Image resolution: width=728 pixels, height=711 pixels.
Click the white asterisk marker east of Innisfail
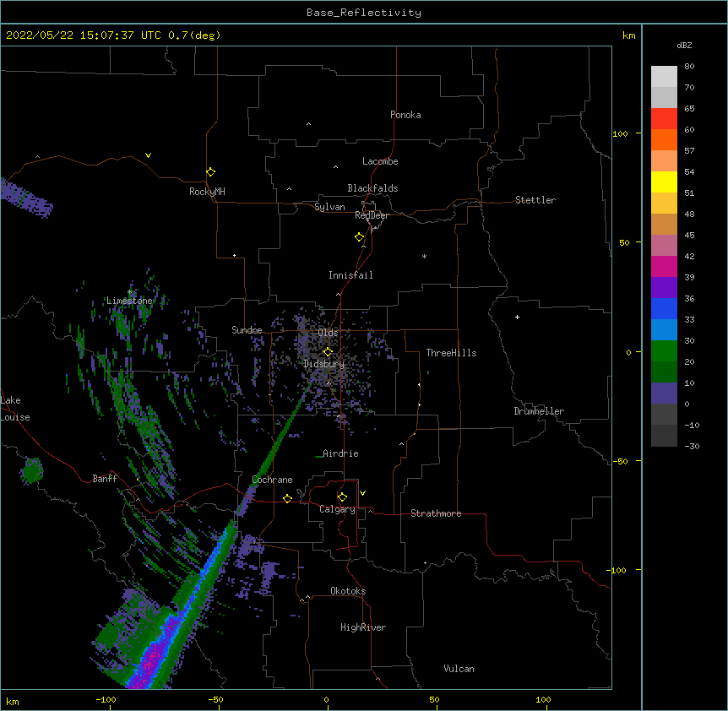click(424, 256)
